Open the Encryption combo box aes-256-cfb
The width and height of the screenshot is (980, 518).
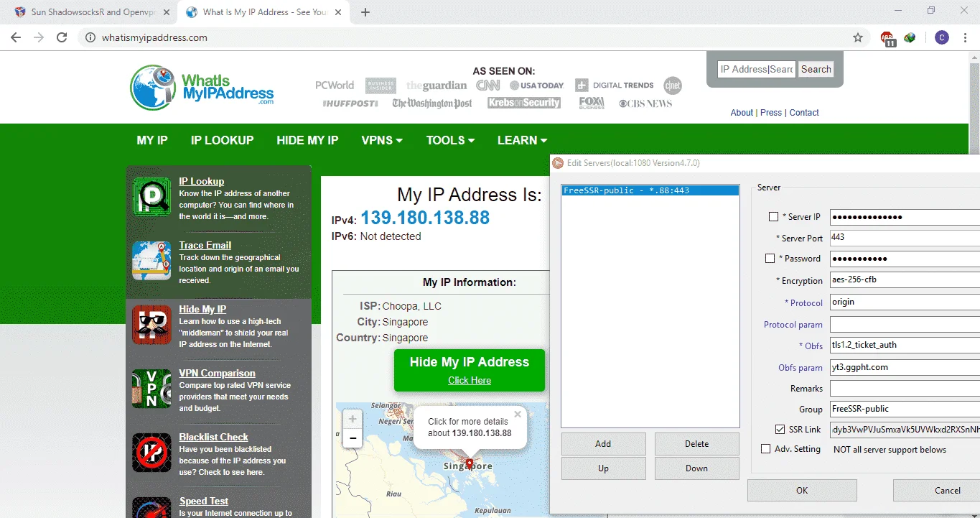905,280
